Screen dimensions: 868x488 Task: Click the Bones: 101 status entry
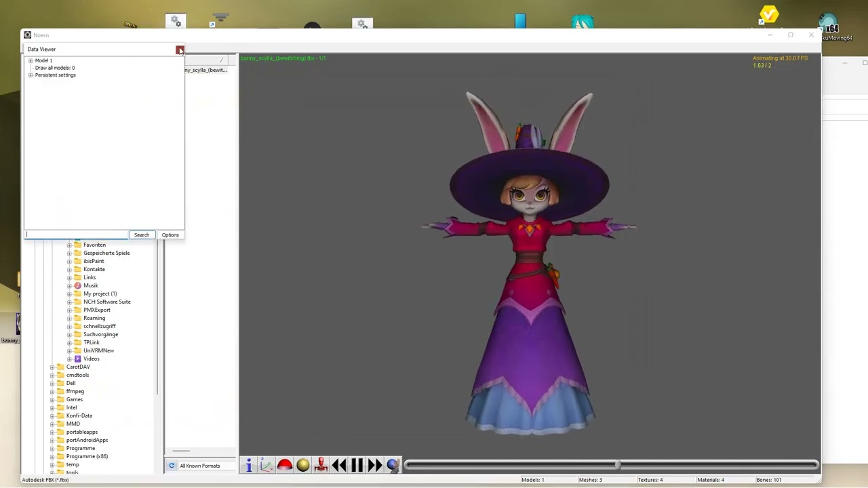769,480
